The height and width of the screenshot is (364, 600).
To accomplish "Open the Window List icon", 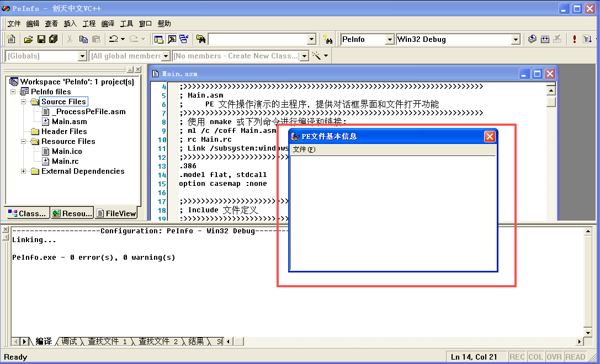I will click(x=184, y=39).
